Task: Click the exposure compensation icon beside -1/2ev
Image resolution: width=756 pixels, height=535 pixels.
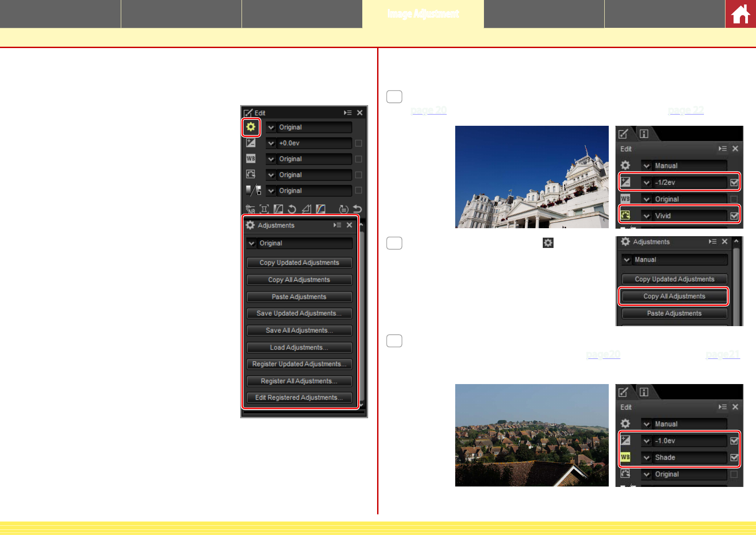Action: click(625, 182)
